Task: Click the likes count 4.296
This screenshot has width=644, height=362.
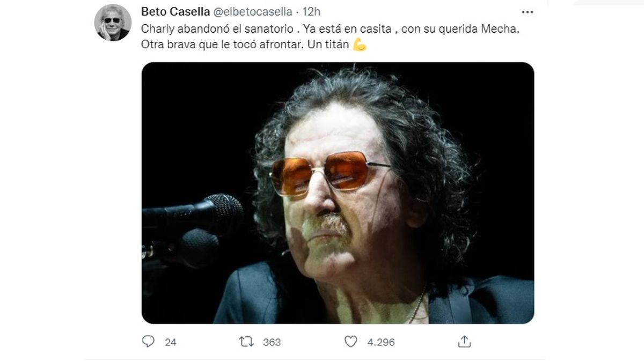Action: coord(380,342)
